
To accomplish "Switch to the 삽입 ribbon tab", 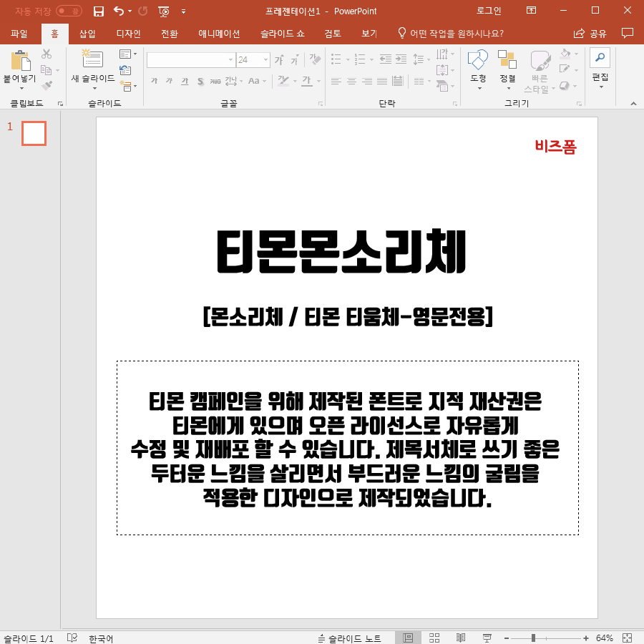I will tap(87, 33).
